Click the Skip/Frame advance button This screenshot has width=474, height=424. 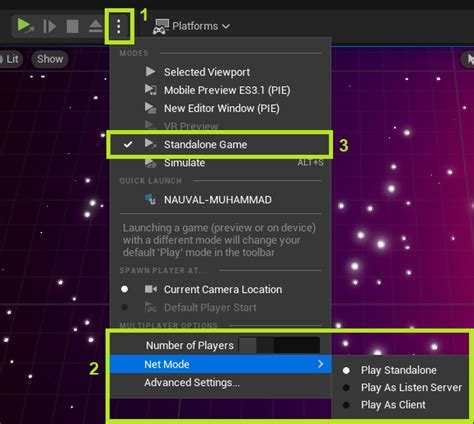49,26
